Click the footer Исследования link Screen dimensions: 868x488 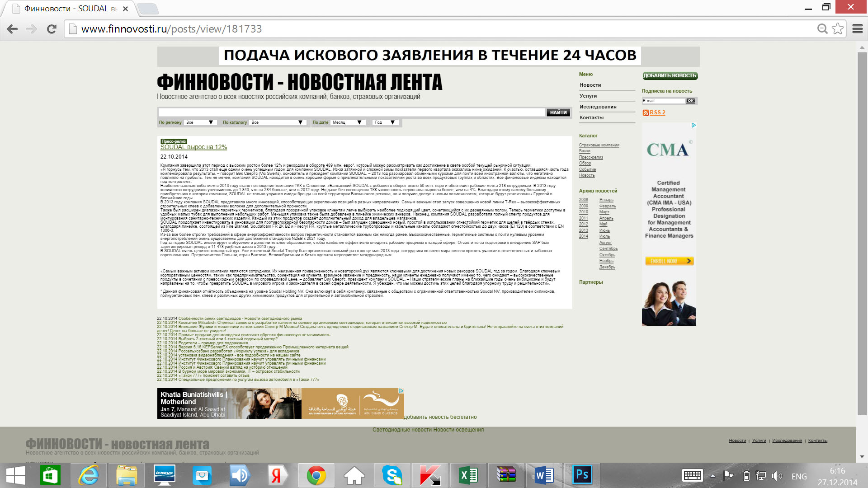(787, 441)
